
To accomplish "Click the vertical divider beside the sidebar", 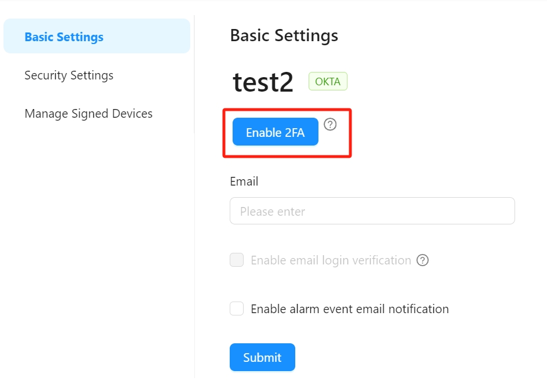I will [194, 232].
